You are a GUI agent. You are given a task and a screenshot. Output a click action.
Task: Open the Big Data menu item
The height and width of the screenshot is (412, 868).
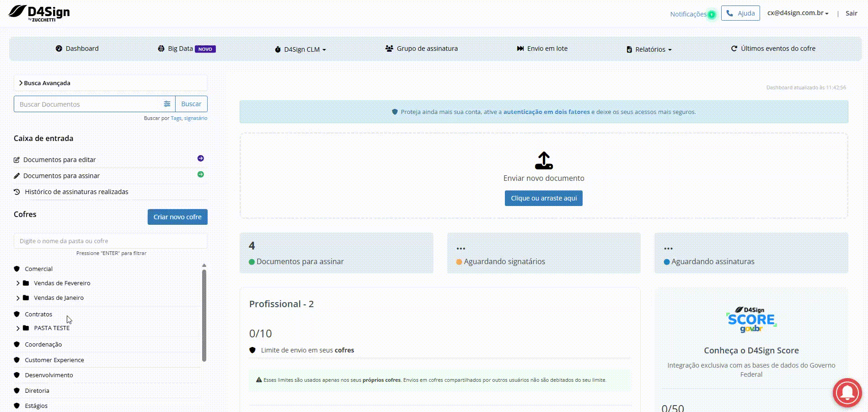187,49
